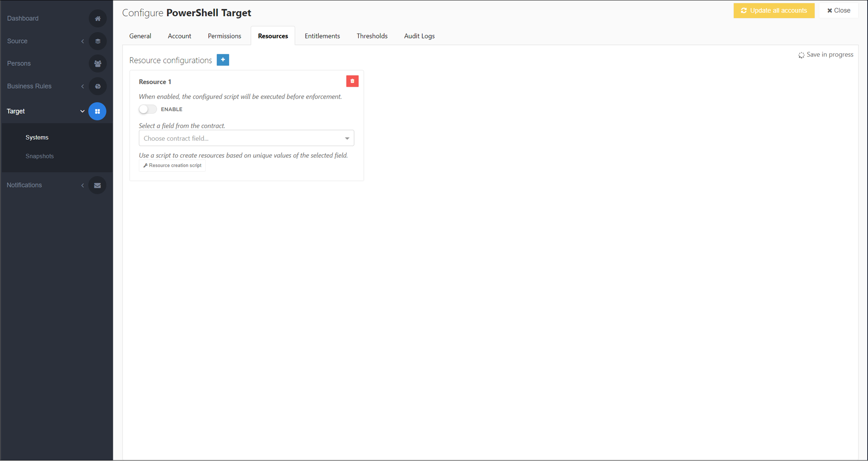
Task: Add a new resource configuration with plus button
Action: tap(223, 60)
